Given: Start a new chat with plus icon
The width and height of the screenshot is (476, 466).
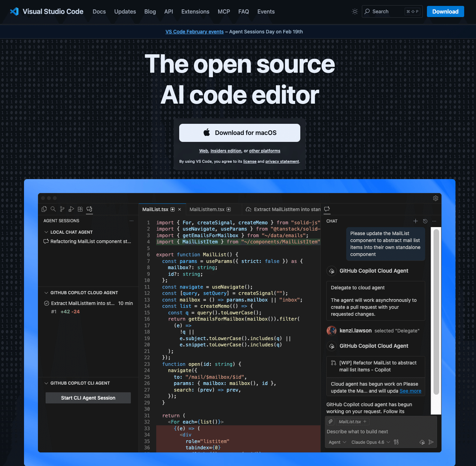Looking at the screenshot, I should tap(415, 221).
